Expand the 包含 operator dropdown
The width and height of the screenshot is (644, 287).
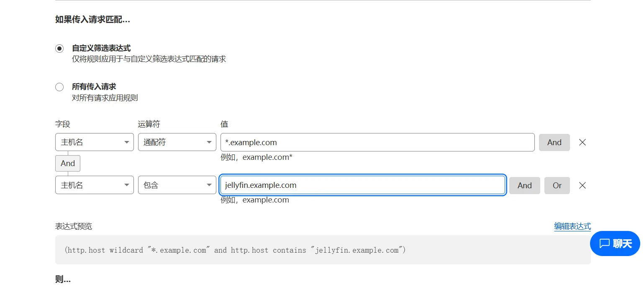click(x=177, y=185)
